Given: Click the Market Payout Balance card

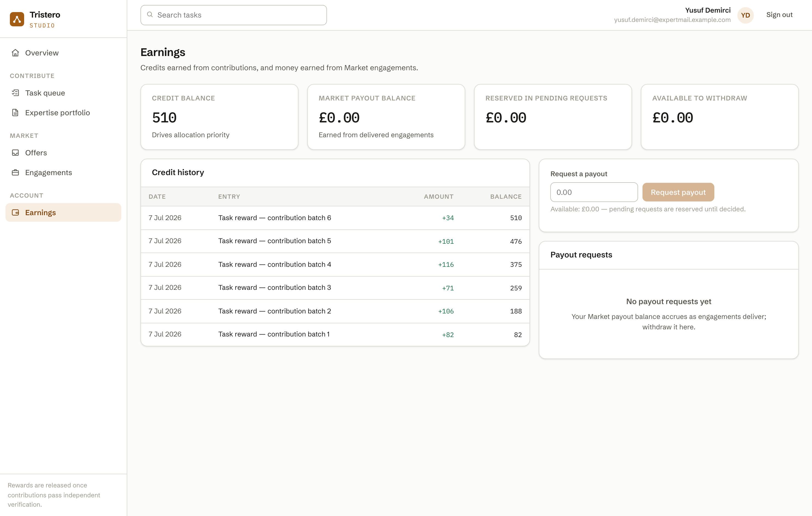Looking at the screenshot, I should [386, 117].
